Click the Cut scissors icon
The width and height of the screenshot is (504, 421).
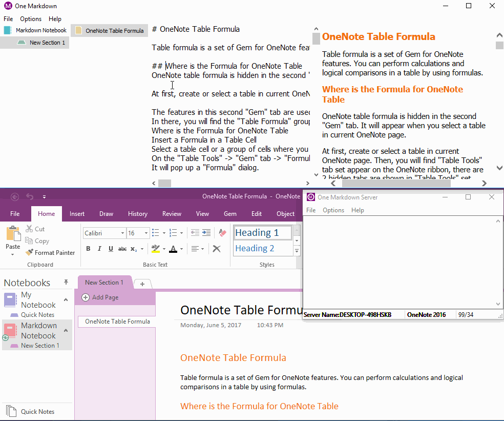[x=29, y=229]
